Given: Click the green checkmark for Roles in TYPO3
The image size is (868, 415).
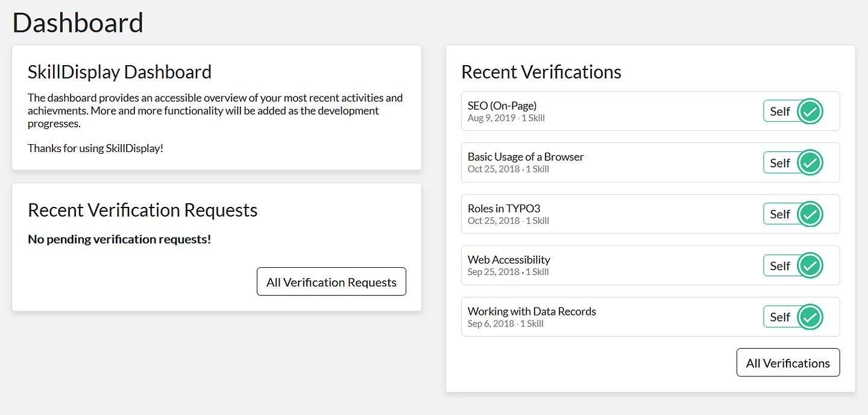Looking at the screenshot, I should pos(810,214).
